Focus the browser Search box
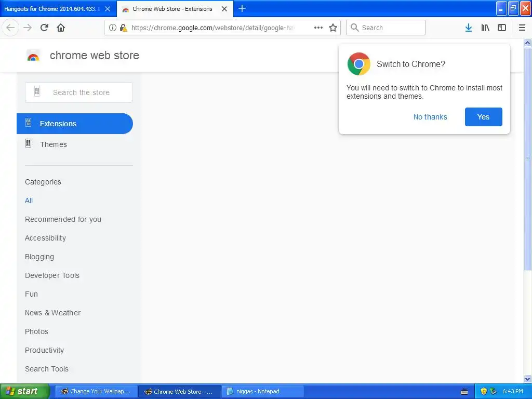Viewport: 532px width, 399px height. click(x=385, y=28)
